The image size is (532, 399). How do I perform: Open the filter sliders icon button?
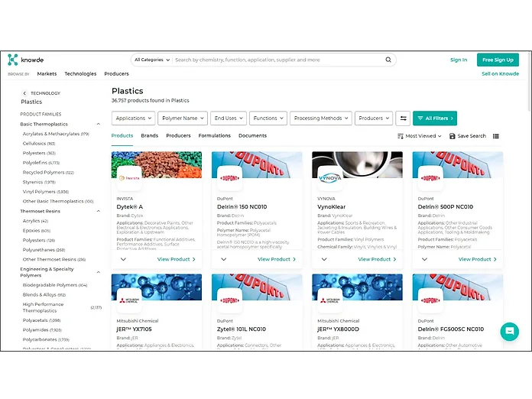coord(403,118)
